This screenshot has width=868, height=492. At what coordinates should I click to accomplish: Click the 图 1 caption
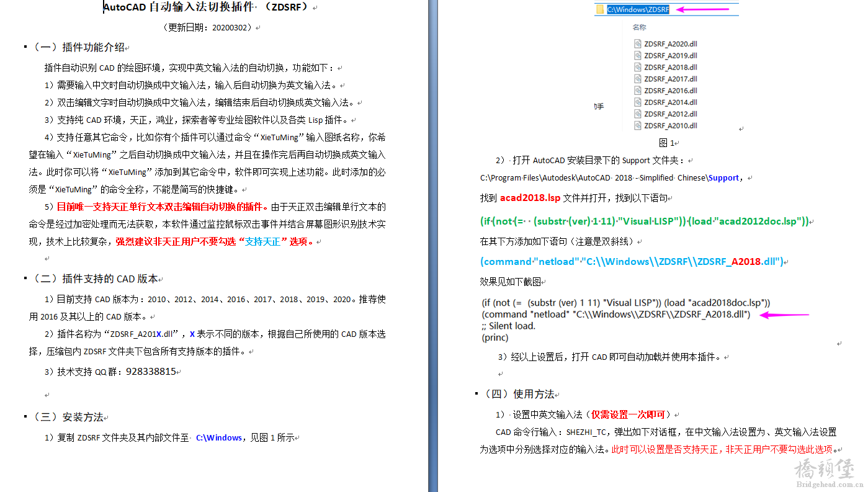pos(666,143)
